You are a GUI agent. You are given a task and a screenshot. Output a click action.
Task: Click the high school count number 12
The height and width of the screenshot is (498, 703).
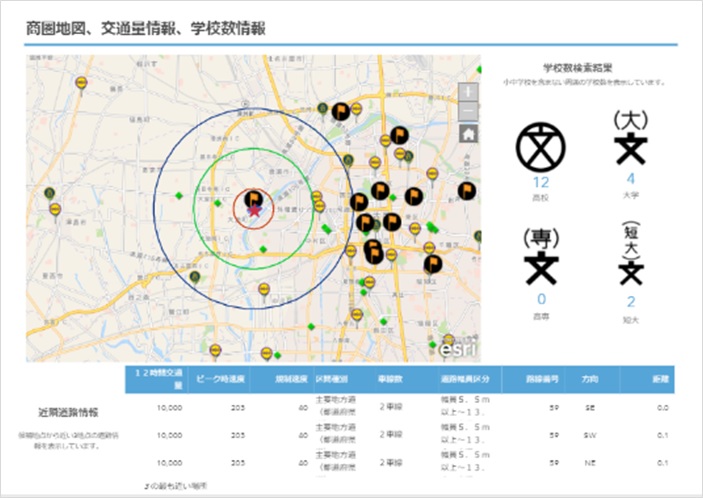pyautogui.click(x=541, y=183)
